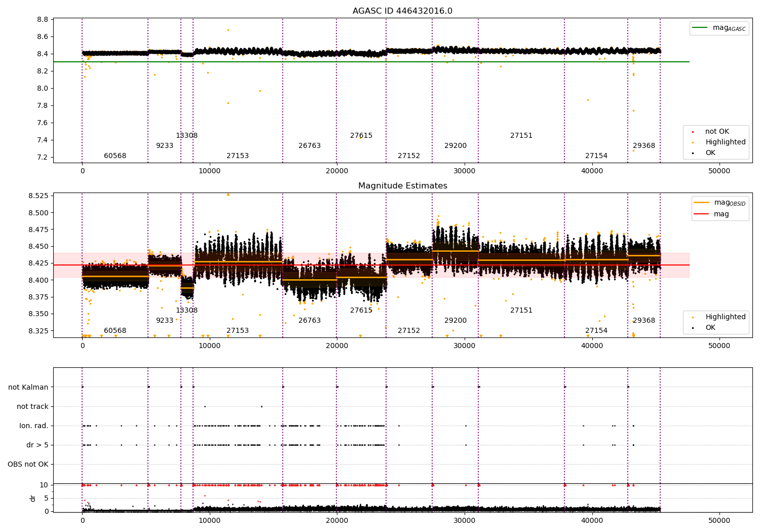
Task: Click obsid label 27152 in top plot
Action: pyautogui.click(x=409, y=156)
